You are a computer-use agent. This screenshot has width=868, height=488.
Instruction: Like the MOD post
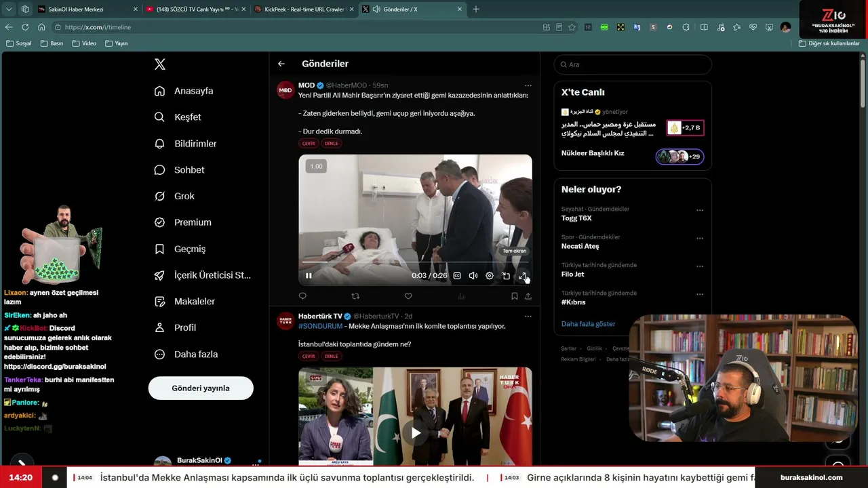[408, 296]
